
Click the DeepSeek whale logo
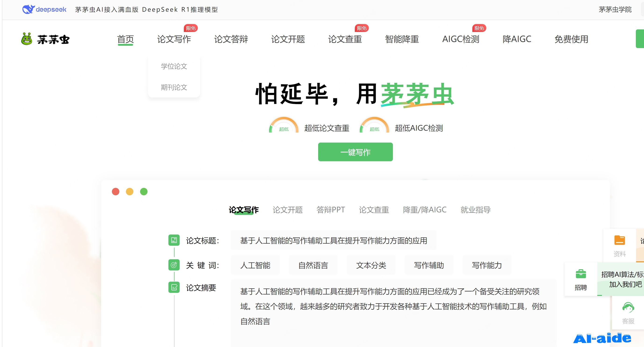[28, 10]
